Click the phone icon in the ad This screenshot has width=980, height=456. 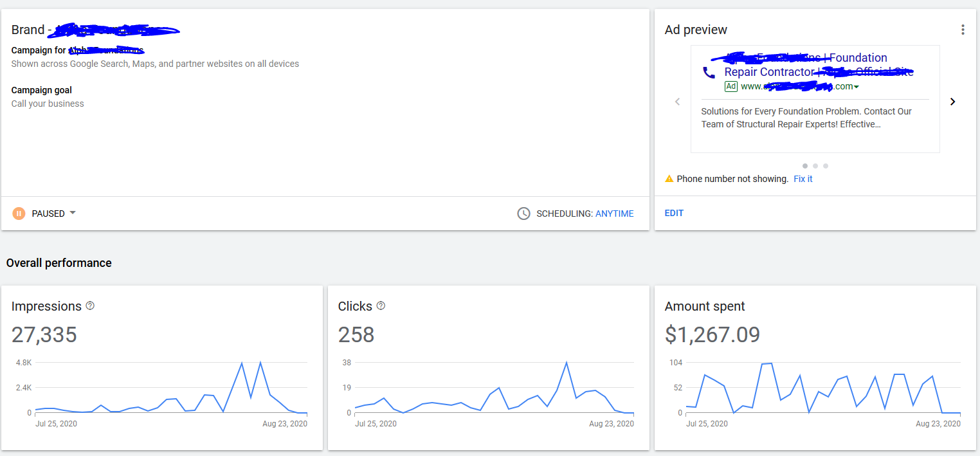tap(709, 73)
